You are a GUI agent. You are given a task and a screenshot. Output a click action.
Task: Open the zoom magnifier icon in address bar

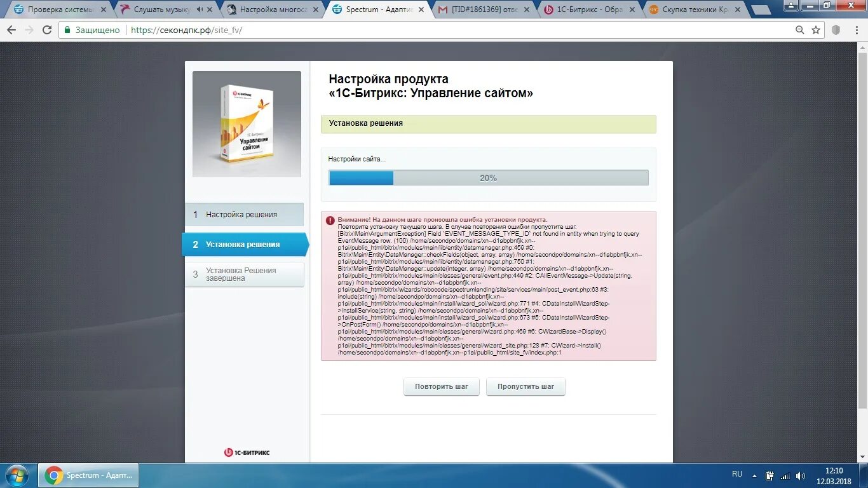tap(800, 30)
